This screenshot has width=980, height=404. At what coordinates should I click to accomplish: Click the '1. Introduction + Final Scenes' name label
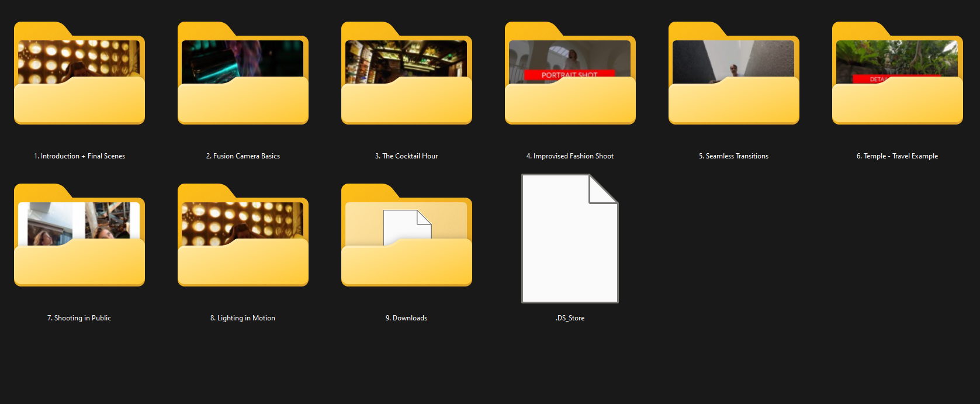click(x=79, y=156)
